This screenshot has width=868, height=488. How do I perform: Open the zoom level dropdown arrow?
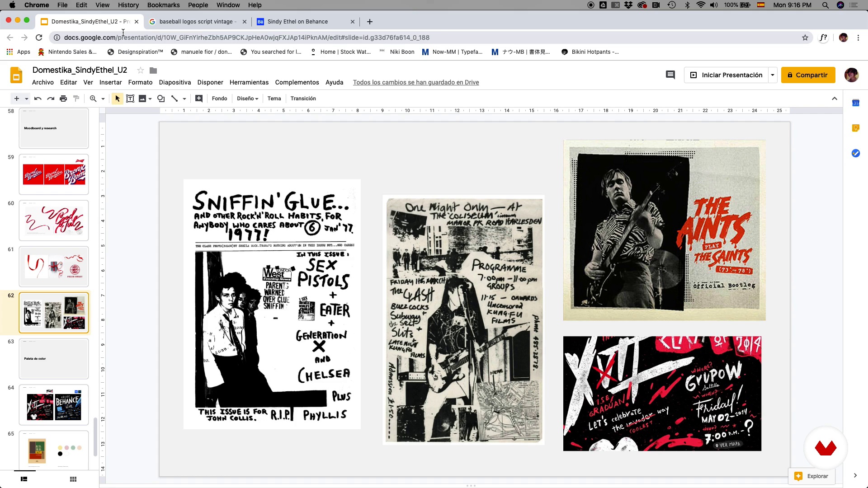pos(103,99)
